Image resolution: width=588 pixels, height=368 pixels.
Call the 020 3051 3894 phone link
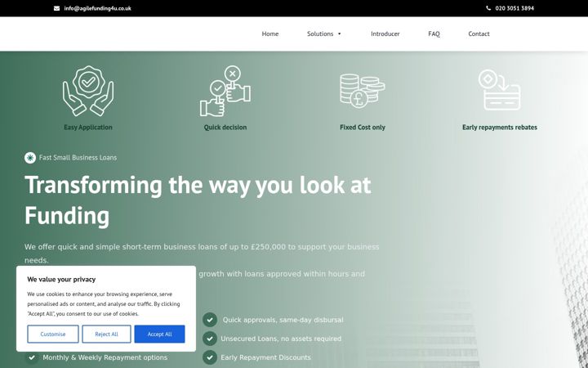[x=514, y=8]
